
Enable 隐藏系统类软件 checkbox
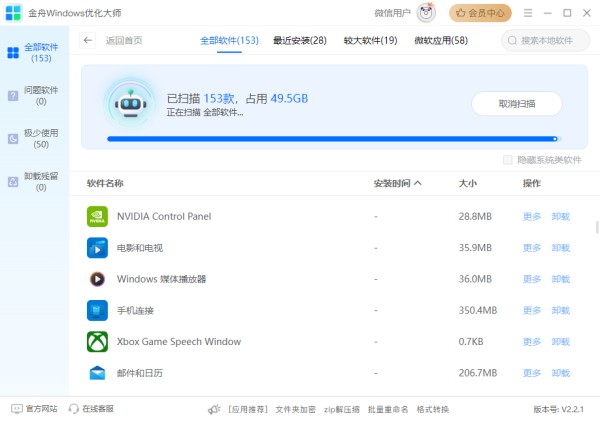click(x=507, y=160)
